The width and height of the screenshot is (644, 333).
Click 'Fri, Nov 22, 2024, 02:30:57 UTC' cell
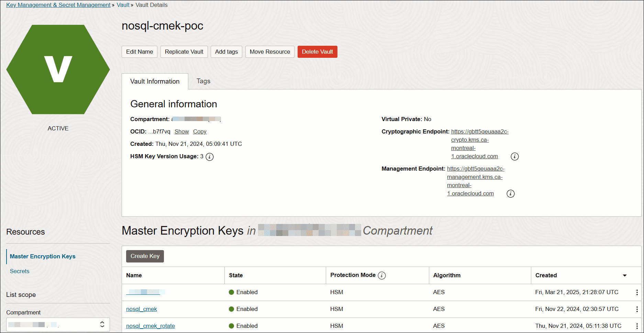click(577, 309)
